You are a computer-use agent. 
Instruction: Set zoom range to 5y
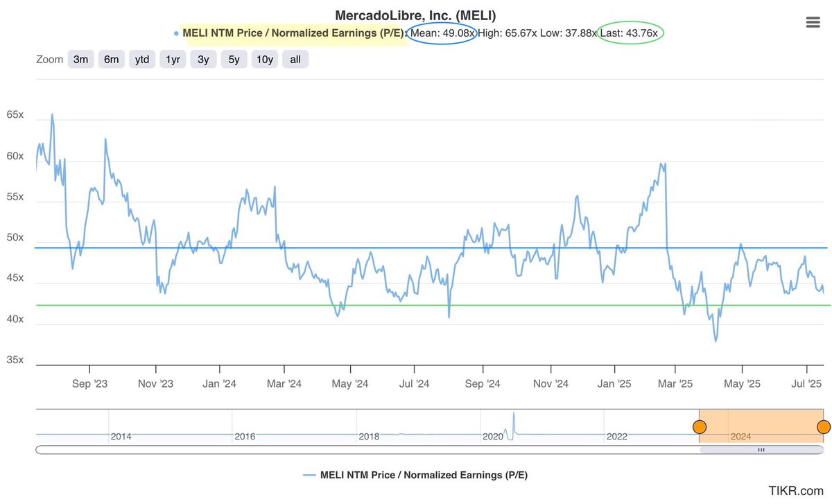click(234, 59)
